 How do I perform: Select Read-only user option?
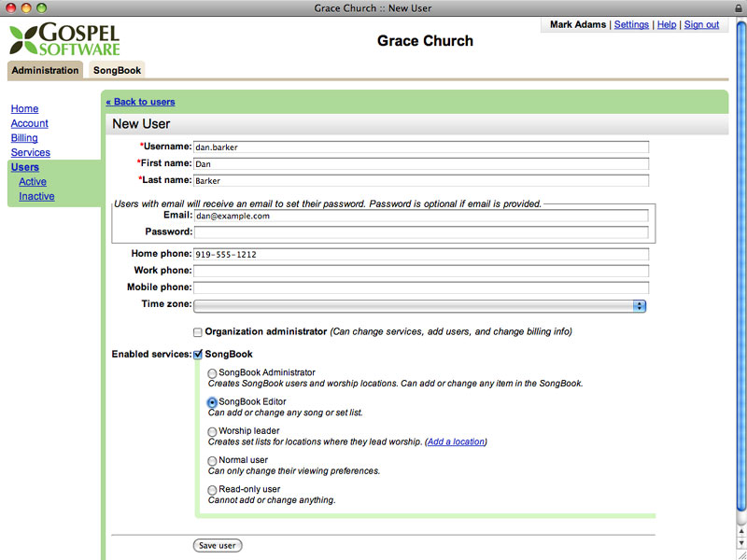pyautogui.click(x=212, y=490)
